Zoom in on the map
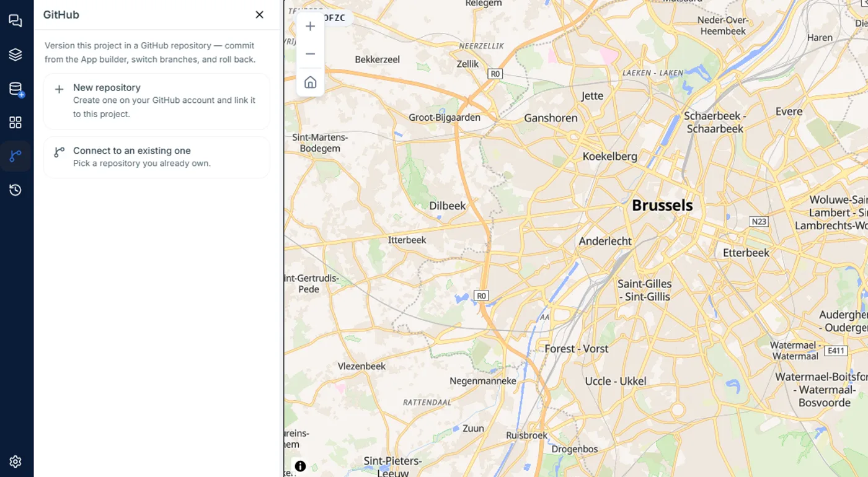Image resolution: width=868 pixels, height=477 pixels. tap(311, 27)
